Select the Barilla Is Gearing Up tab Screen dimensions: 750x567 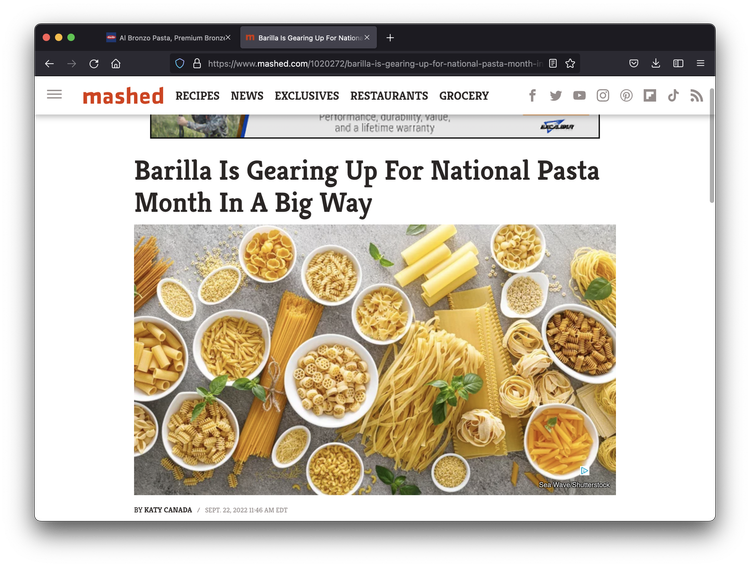pyautogui.click(x=309, y=37)
